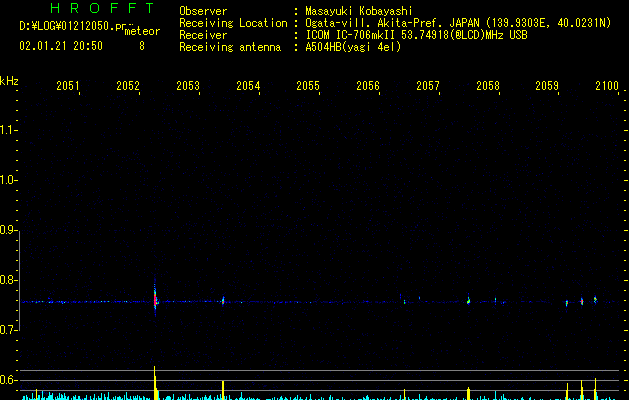Click the Receiver label

pos(203,35)
